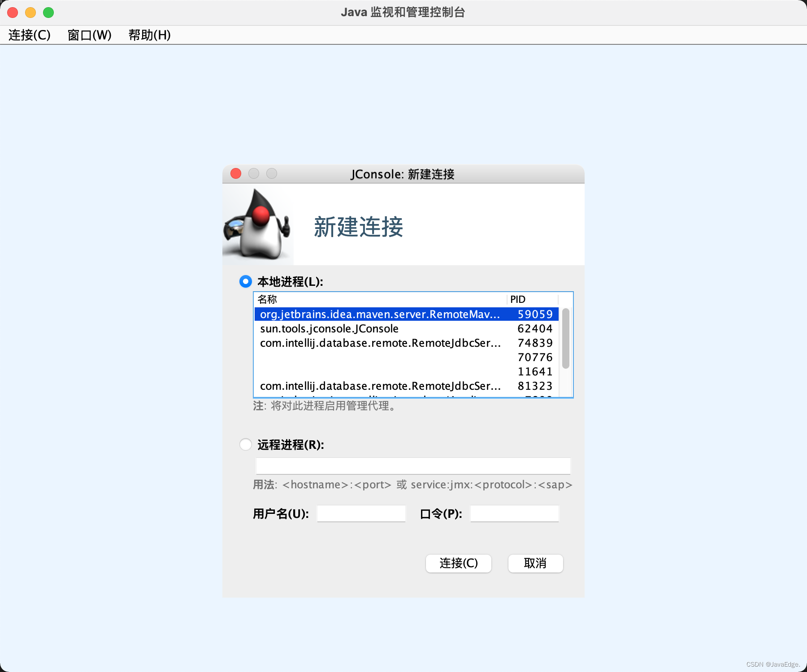The image size is (807, 672).
Task: Focus the 用户名(U) input field
Action: pos(361,513)
